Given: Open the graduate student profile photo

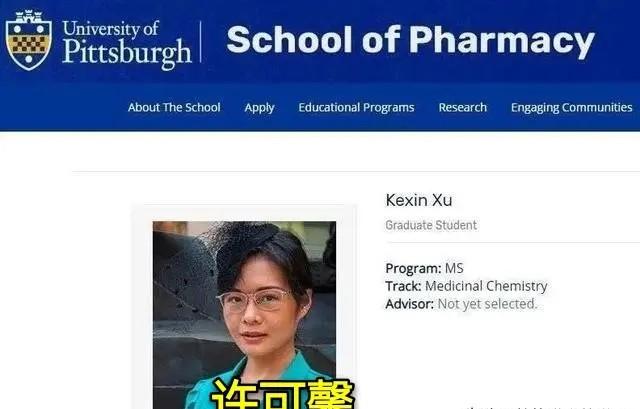Looking at the screenshot, I should (244, 315).
